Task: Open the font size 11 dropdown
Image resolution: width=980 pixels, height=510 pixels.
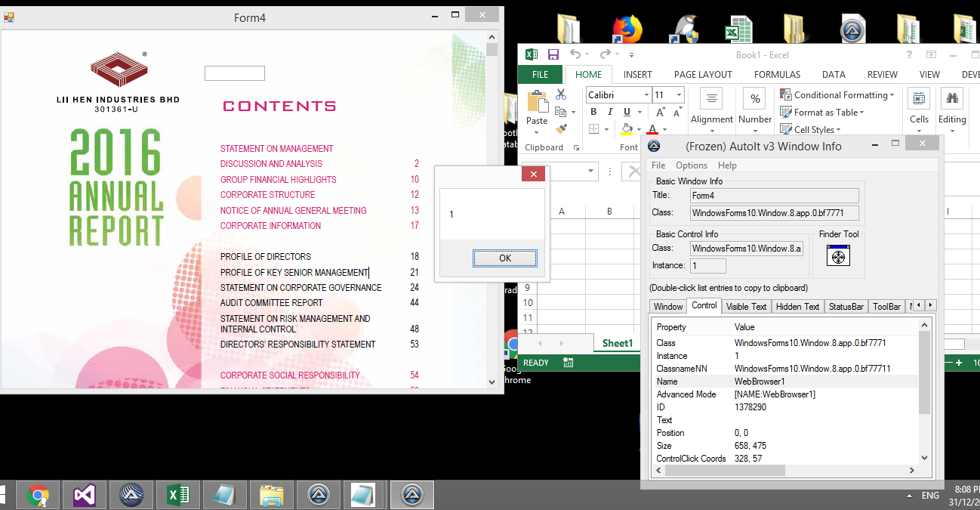Action: click(680, 95)
